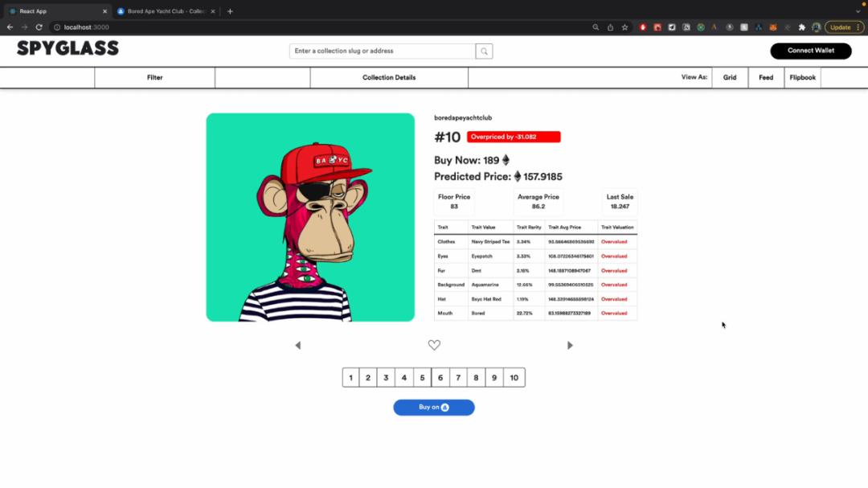The height and width of the screenshot is (488, 868).
Task: Go to previous NFT with left arrow
Action: [x=298, y=346]
